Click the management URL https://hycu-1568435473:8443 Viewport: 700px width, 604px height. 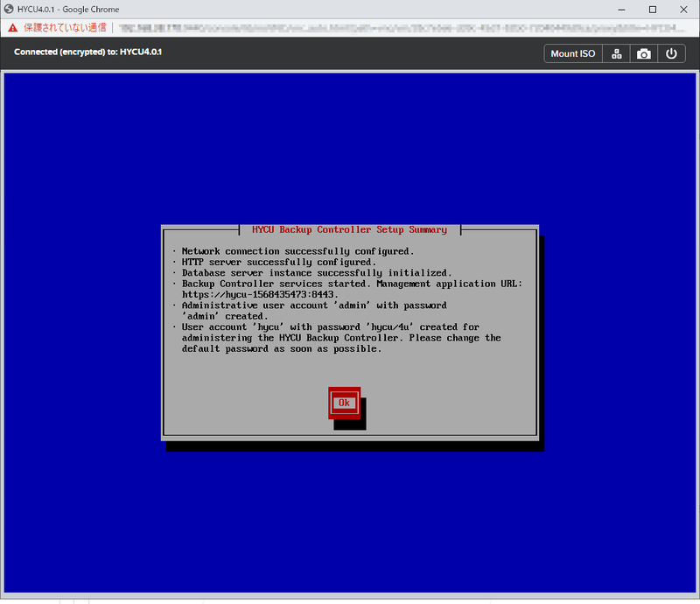pos(258,294)
